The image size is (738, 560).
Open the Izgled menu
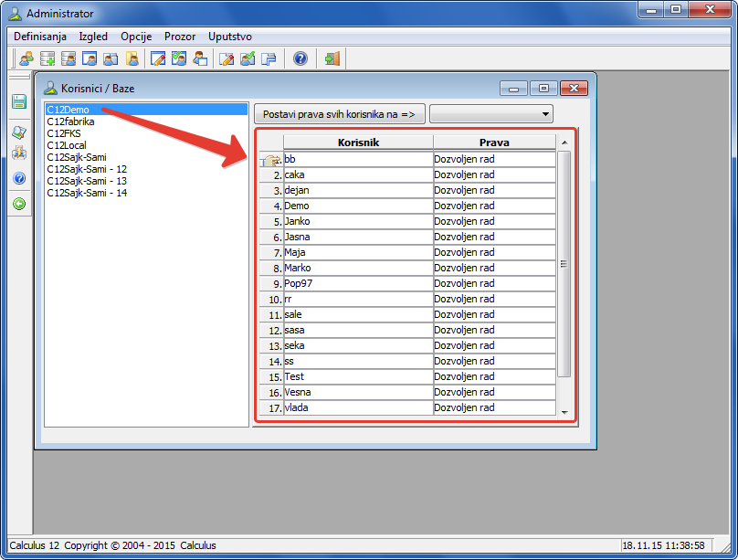tap(93, 37)
